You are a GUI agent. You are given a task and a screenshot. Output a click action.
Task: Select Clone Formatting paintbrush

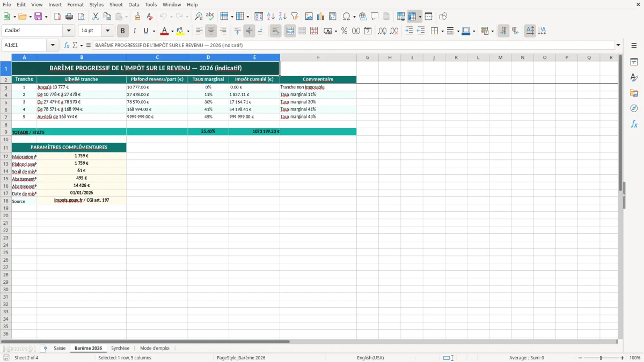click(x=138, y=17)
